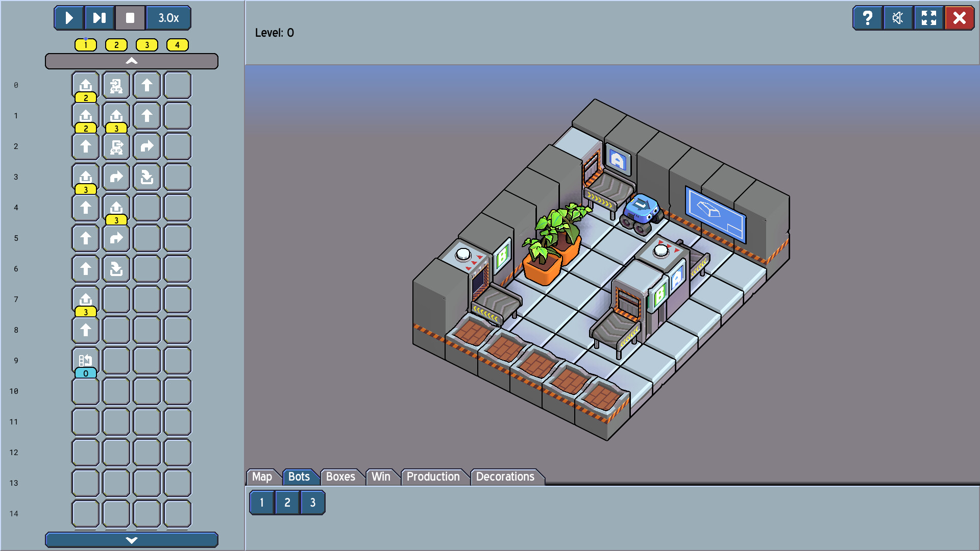
Task: Enter fullscreen mode
Action: pos(929,18)
